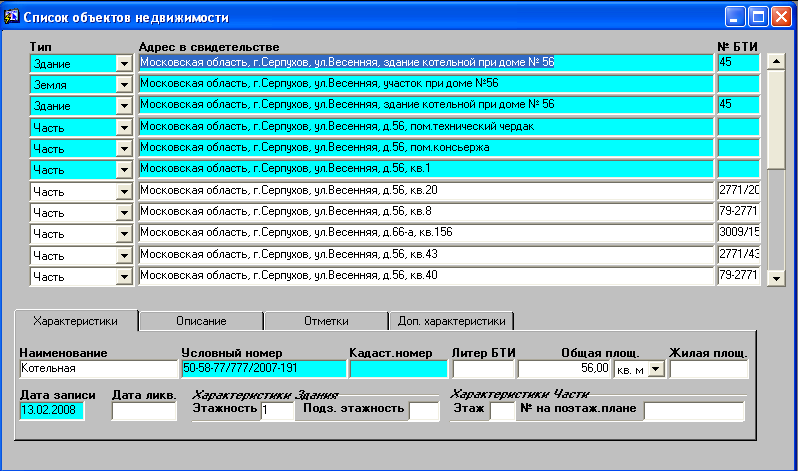Screen dimensions: 798x471
Task: Click the '№ БТИ' column header
Action: [737, 47]
